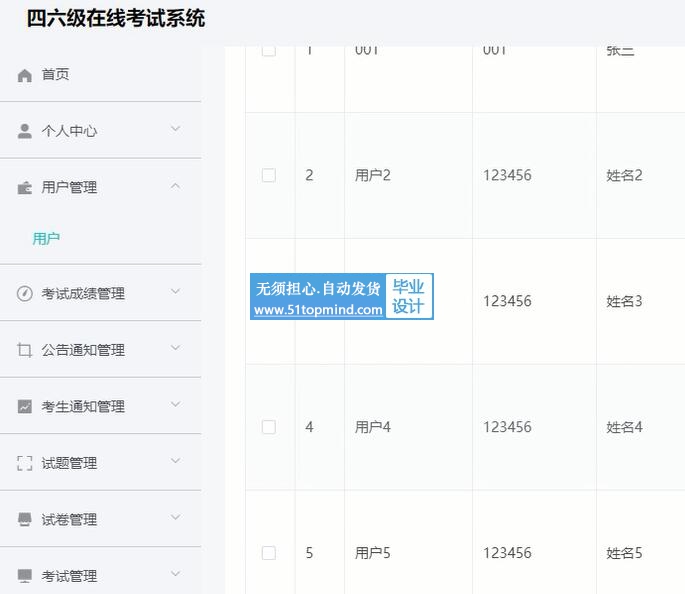This screenshot has height=594, width=685.
Task: Open the 试题管理 menu
Action: pos(100,463)
